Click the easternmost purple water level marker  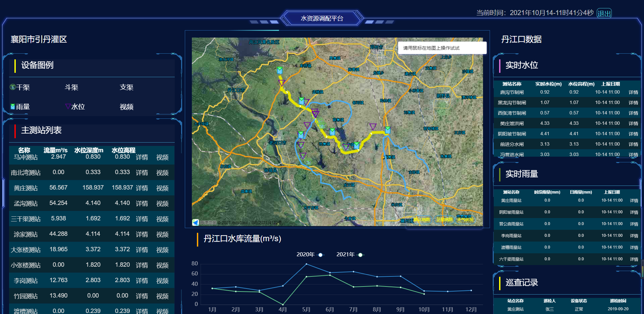coord(373,126)
